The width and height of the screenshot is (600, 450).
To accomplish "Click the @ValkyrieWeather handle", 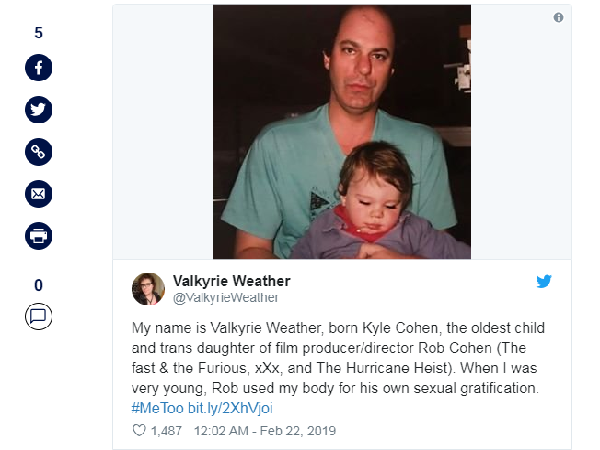I will tap(225, 298).
